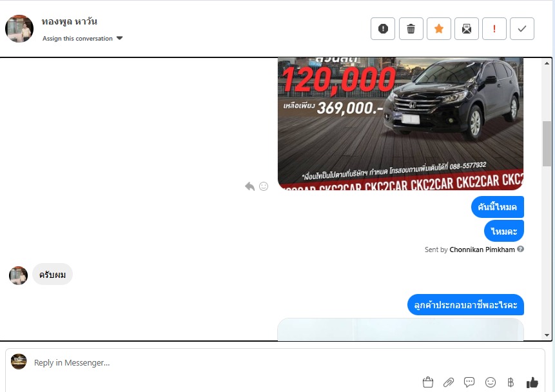Select the message ลูกค้าประกอบอาชีพอะไรคะ
The width and height of the screenshot is (555, 392).
point(465,304)
